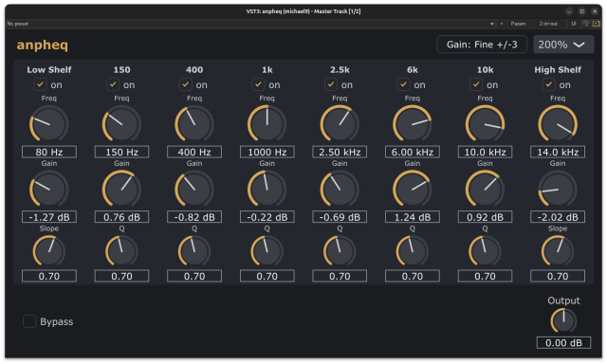Click the 80 Hz frequency value field
Image resolution: width=607 pixels, height=364 pixels.
point(49,152)
